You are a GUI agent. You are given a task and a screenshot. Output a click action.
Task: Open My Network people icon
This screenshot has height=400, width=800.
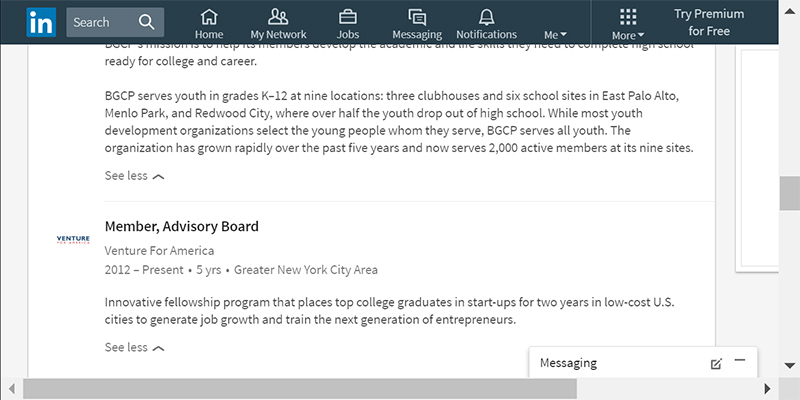tap(278, 17)
